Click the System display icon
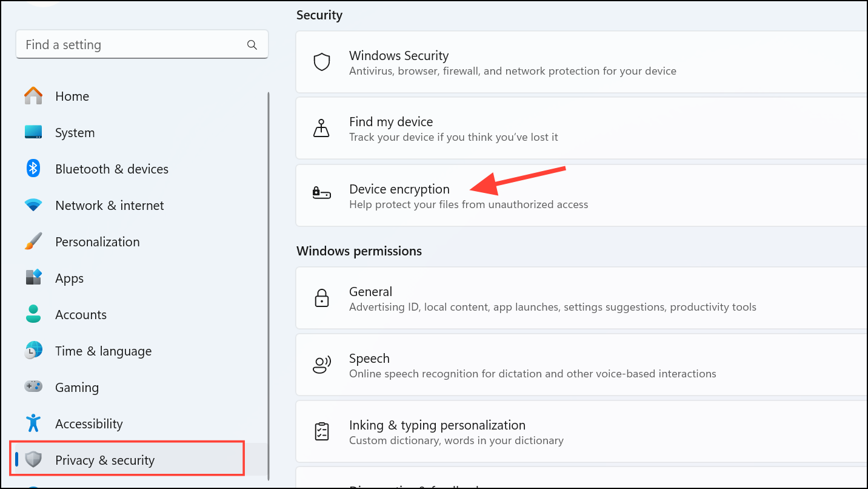The width and height of the screenshot is (868, 489). pos(33,132)
